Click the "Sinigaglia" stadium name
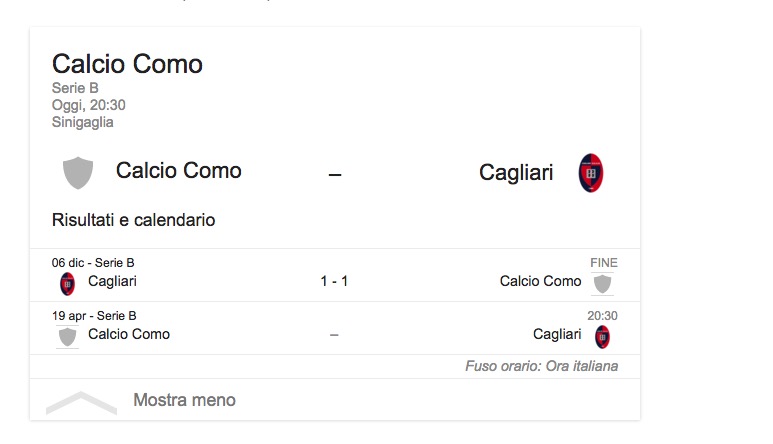Image resolution: width=773 pixels, height=444 pixels. point(83,122)
